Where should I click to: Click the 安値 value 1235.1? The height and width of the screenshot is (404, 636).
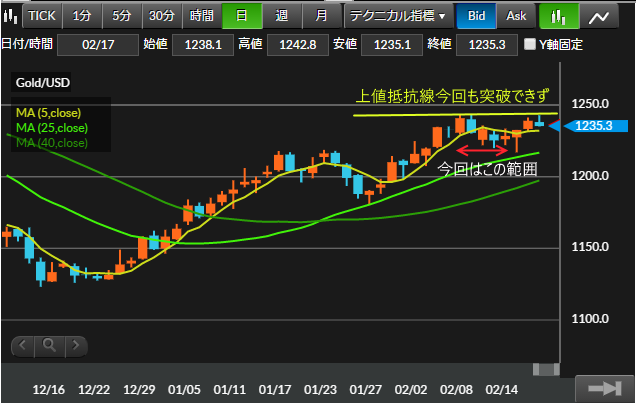[x=392, y=45]
